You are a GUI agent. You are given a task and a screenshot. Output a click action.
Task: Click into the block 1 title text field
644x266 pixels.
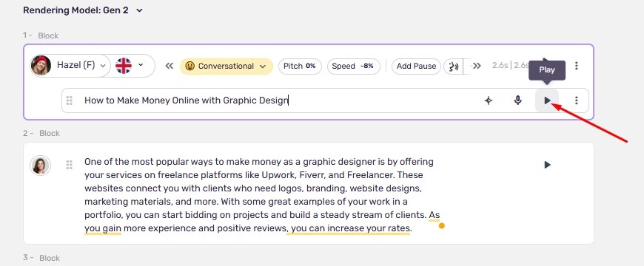pos(279,100)
